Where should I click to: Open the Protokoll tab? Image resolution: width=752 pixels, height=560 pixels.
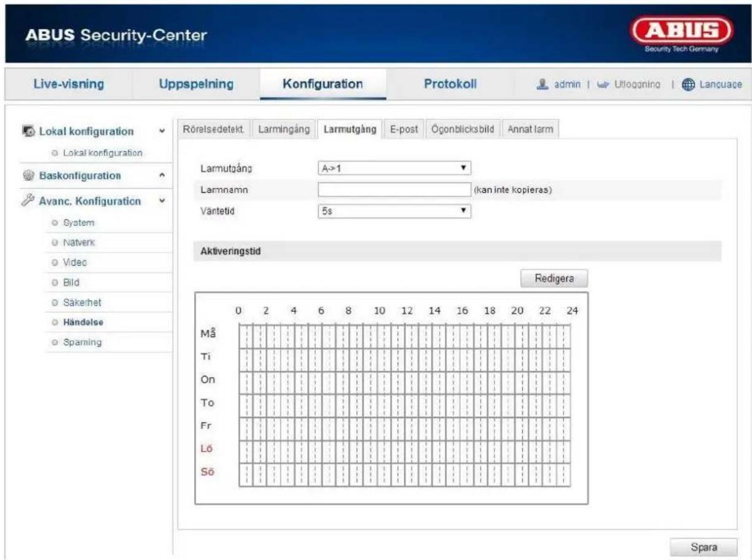click(450, 84)
